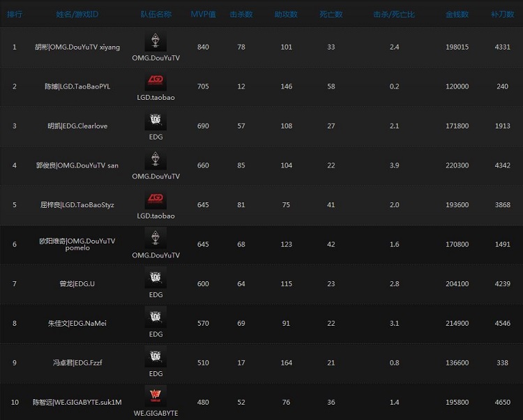Select the OMG logo in san's row
This screenshot has width=523, height=420.
[156, 160]
